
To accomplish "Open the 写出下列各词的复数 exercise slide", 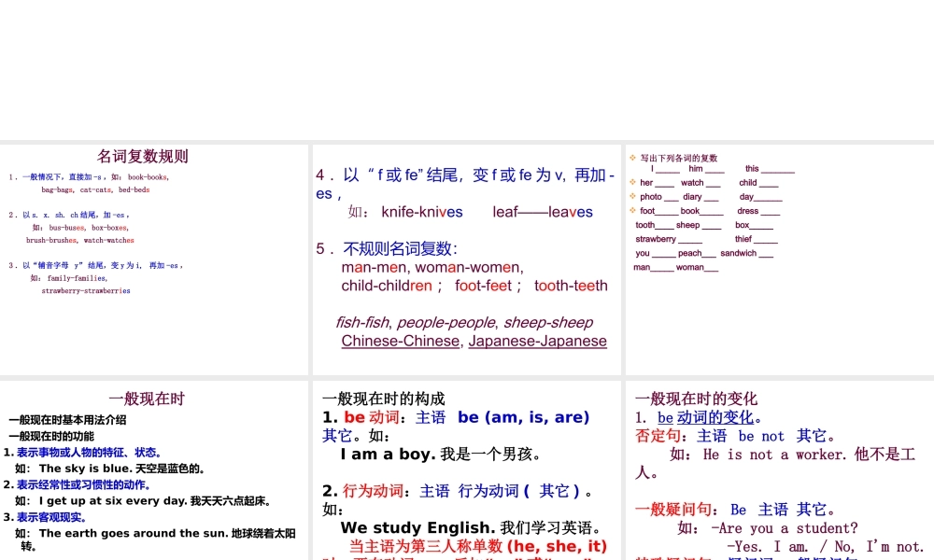I will [x=780, y=259].
